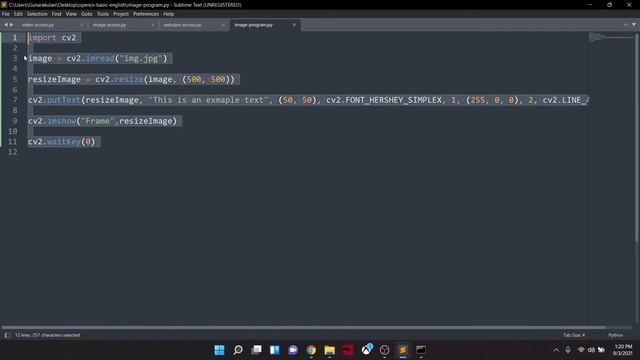Go to next tab with right arrow
Viewport: 640px width, 360px height.
point(11,25)
